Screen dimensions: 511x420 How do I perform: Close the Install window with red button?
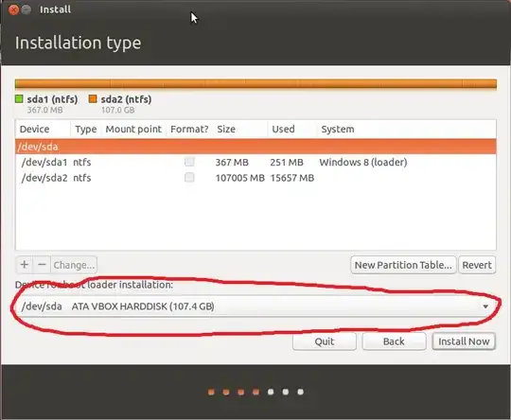click(x=13, y=9)
